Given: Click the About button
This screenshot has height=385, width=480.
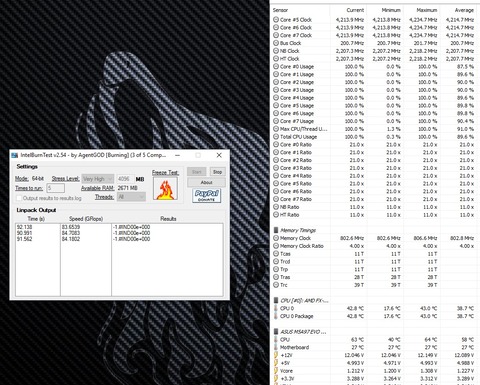Looking at the screenshot, I should 206,182.
